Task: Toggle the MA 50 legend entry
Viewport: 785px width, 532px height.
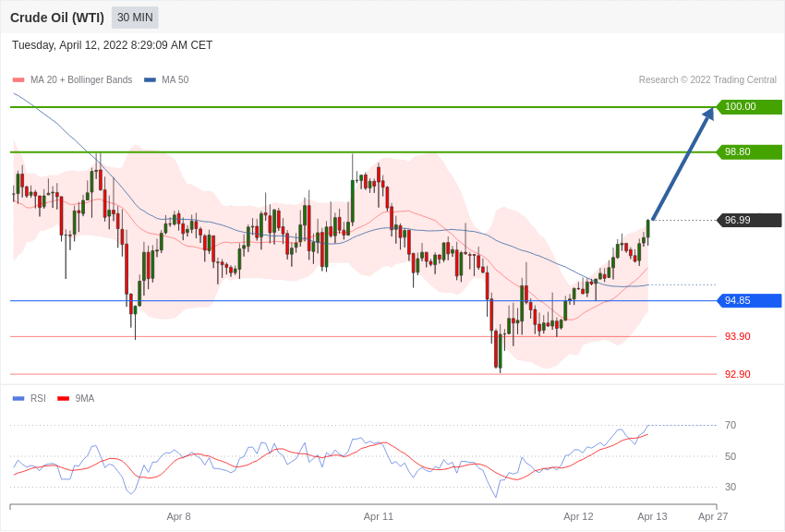Action: coord(166,79)
